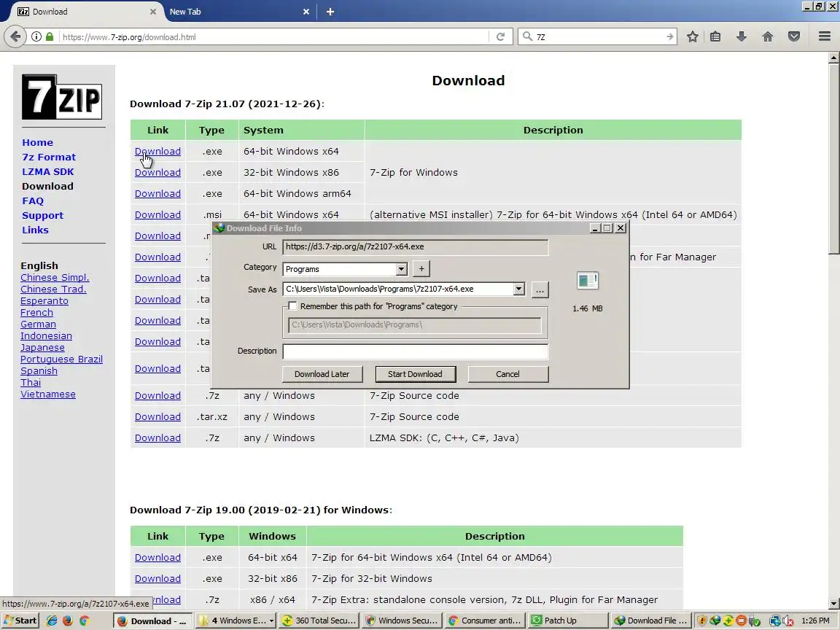The height and width of the screenshot is (630, 840).
Task: Switch language to Portuguese Brazil
Action: tap(61, 359)
